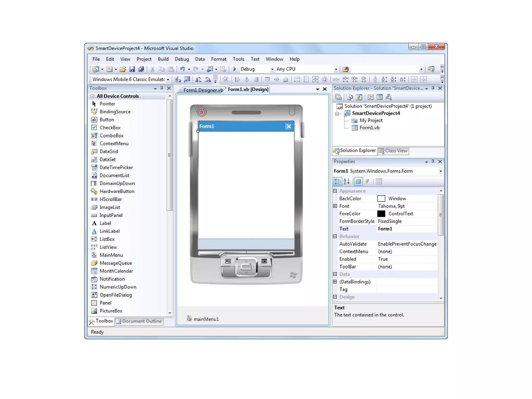
Task: Open the Build menu
Action: (x=163, y=59)
